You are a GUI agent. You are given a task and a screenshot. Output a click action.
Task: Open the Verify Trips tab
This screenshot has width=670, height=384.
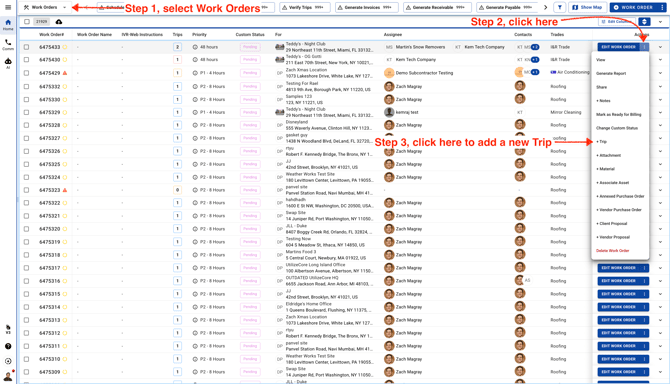coord(305,7)
